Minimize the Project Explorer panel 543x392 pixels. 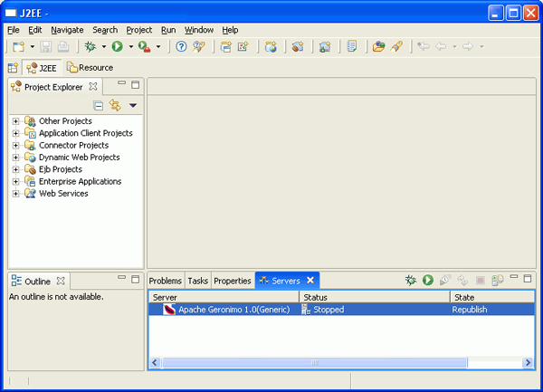(x=121, y=82)
